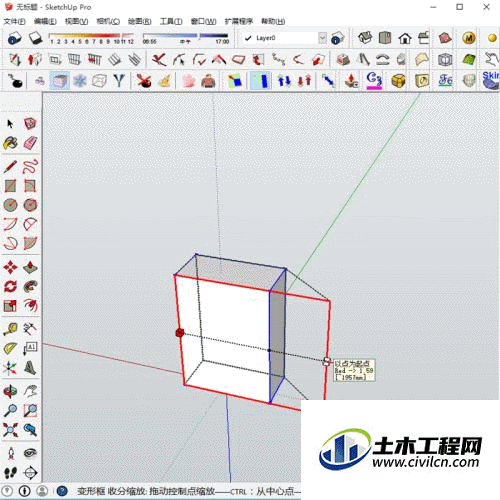Select the arrow Select tool

click(x=10, y=124)
